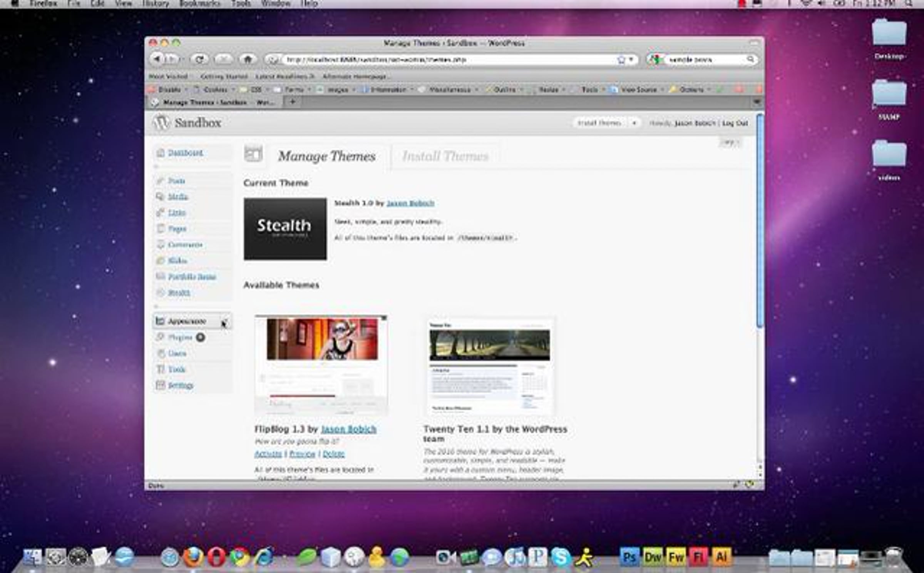
Task: Click the search magnifier in Firefox search box
Action: tap(750, 59)
